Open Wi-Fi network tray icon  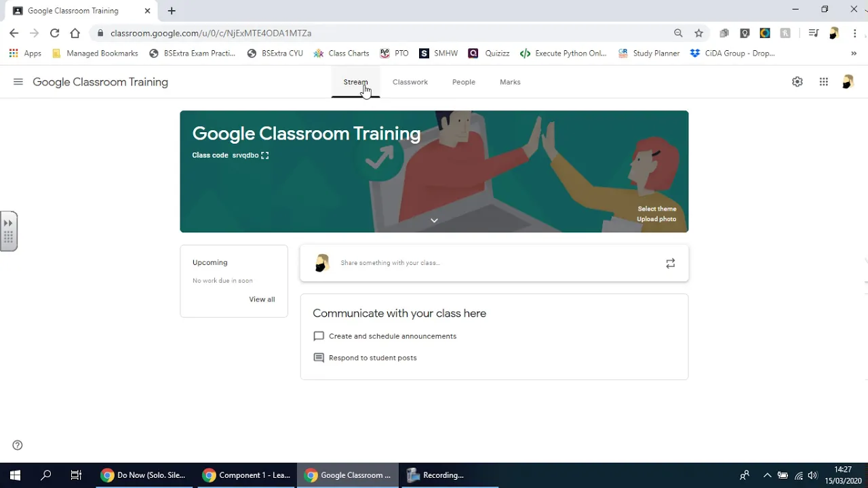[799, 475]
